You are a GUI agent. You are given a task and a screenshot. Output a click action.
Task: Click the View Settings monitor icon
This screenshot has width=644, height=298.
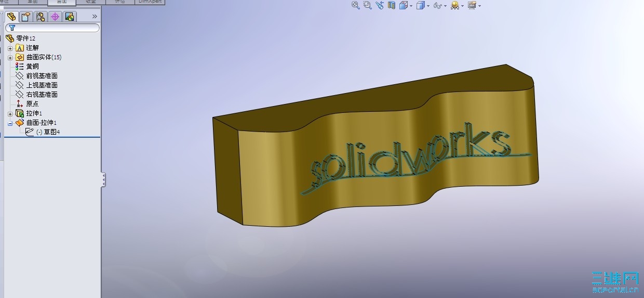click(472, 5)
